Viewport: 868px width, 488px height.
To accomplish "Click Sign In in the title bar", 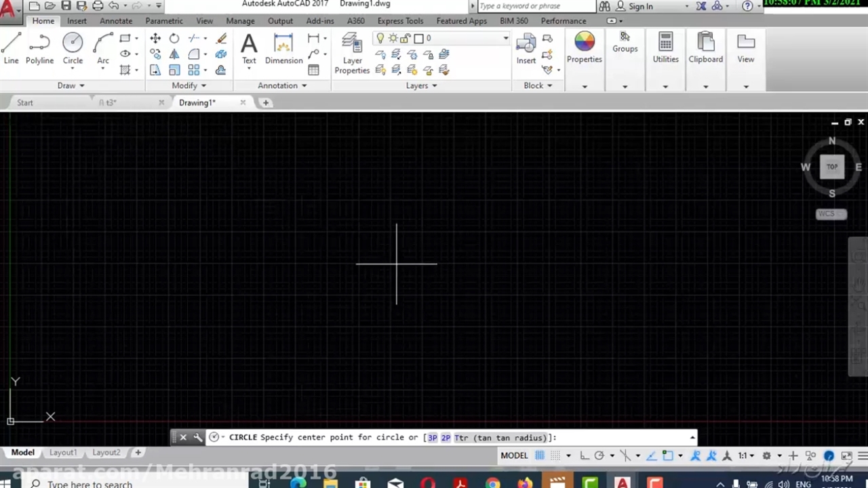I will (x=640, y=6).
